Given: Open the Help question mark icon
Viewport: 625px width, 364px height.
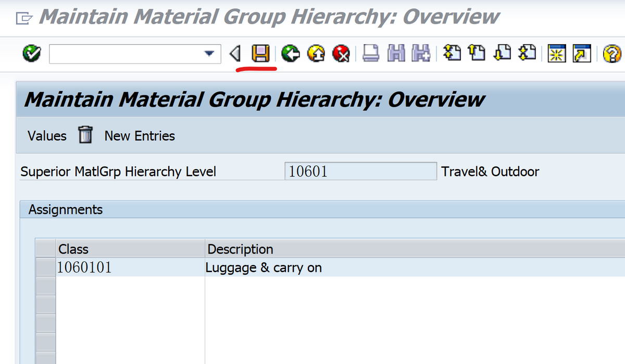Looking at the screenshot, I should pyautogui.click(x=612, y=53).
